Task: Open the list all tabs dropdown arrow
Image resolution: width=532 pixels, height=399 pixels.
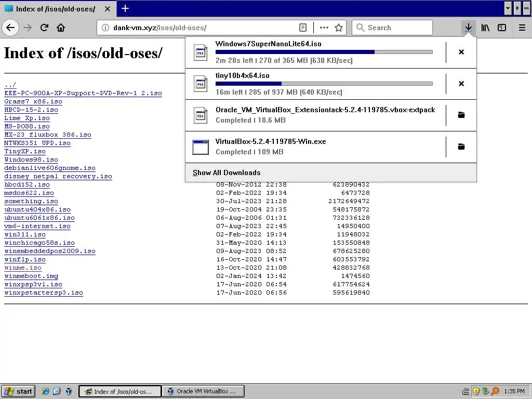Action: point(508,8)
